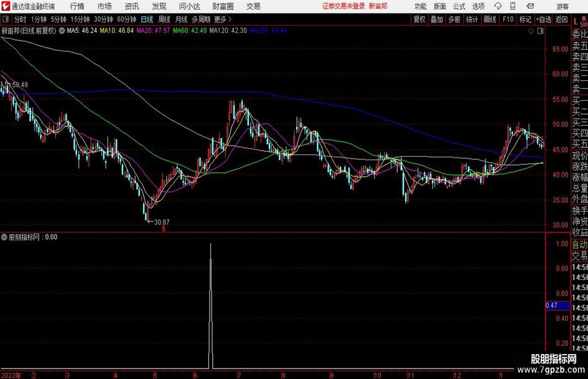Viewport: 588px width, 379px height.
Task: Click the 新宙邦 stock name in title bar
Action: 378,6
